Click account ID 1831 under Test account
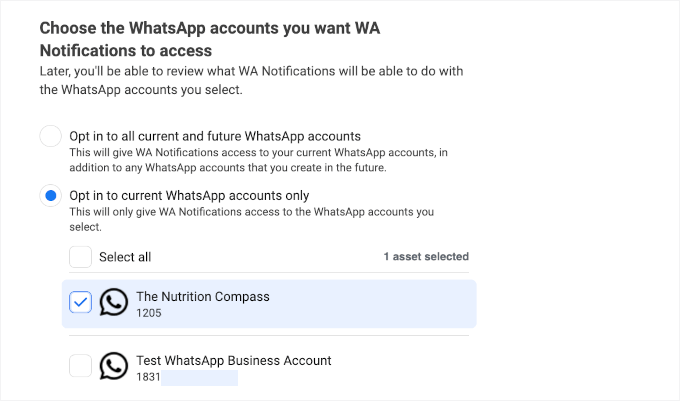The width and height of the screenshot is (680, 401). tap(148, 377)
